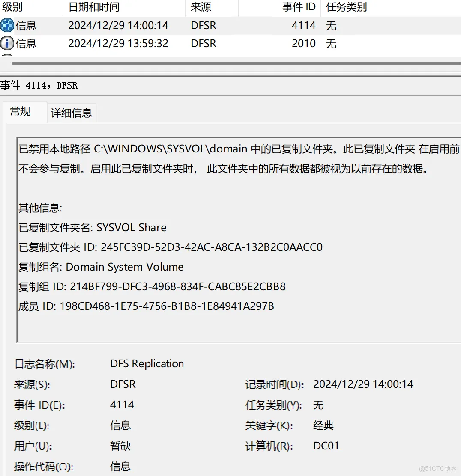This screenshot has height=476, width=461.
Task: Select the event logged at 14:00:14
Action: coord(118,26)
